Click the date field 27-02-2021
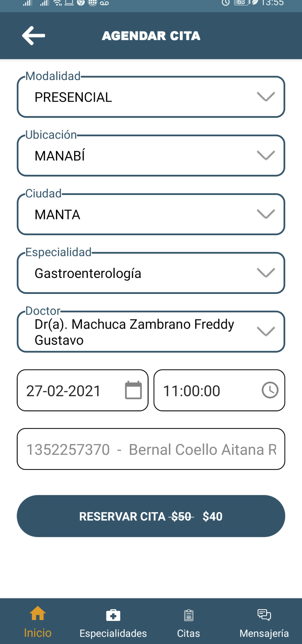Screen dimensions: 302x644 tap(64, 391)
